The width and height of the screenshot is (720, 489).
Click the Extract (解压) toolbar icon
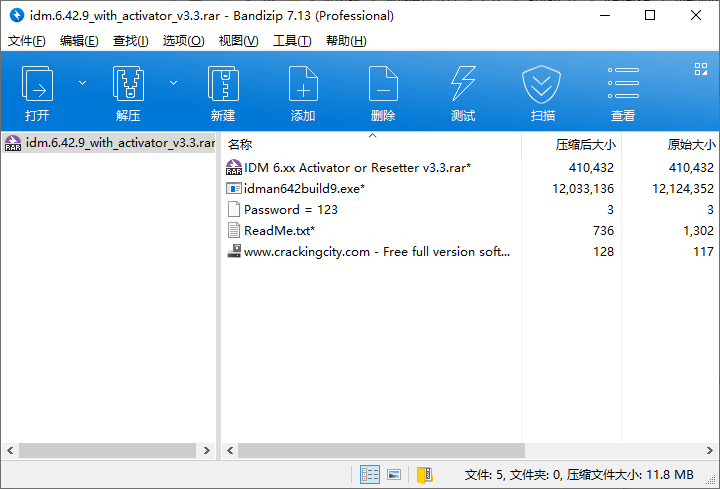(x=128, y=84)
